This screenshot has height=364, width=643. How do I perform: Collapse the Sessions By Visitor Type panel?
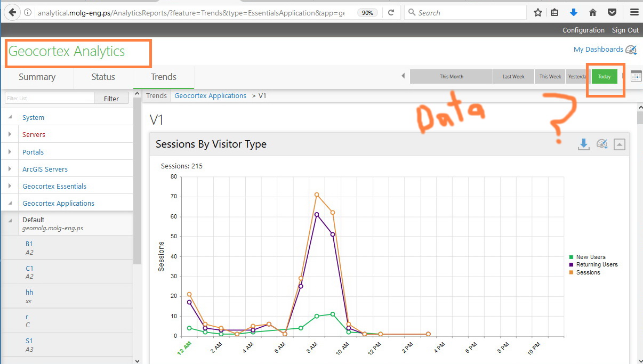[x=619, y=144]
